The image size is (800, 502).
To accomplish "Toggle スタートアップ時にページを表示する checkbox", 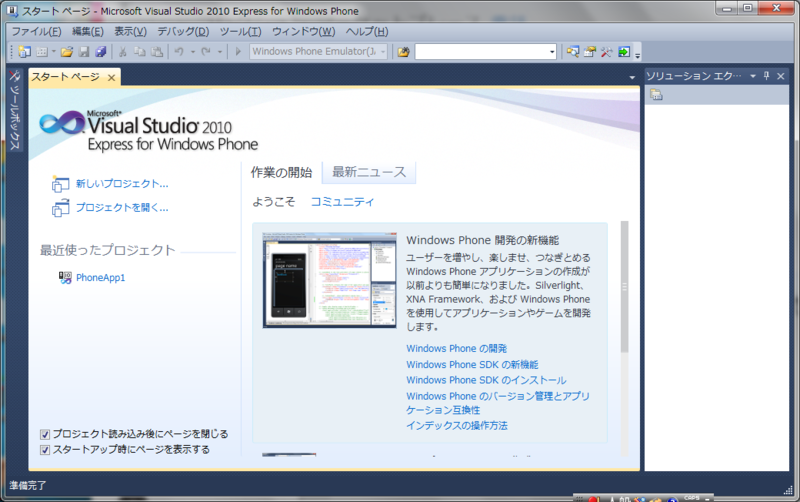I will tap(45, 450).
